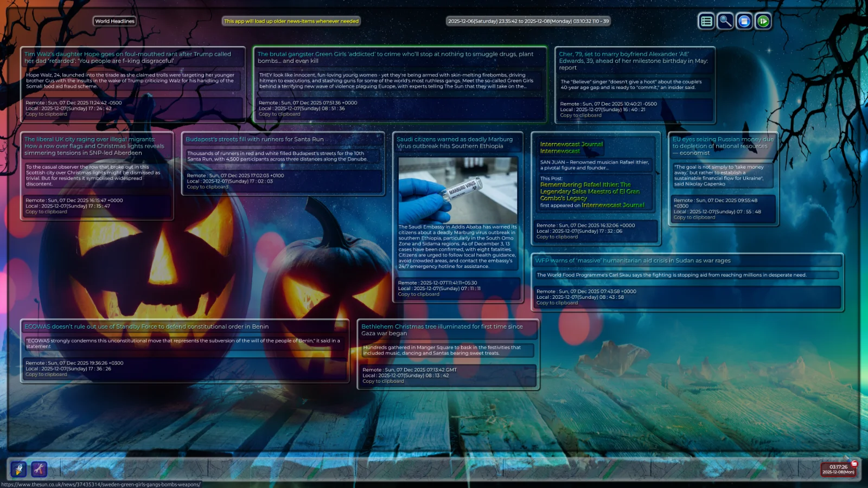
Task: Click the World Headlines button
Action: (x=114, y=21)
